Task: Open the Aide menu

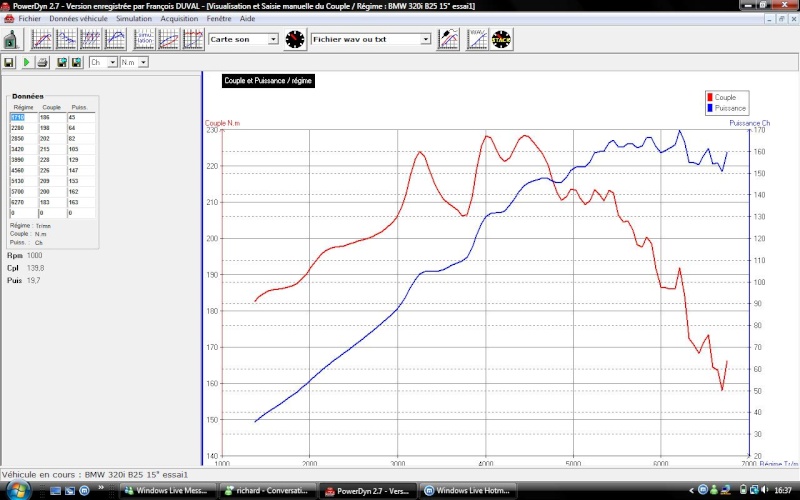Action: [247, 19]
